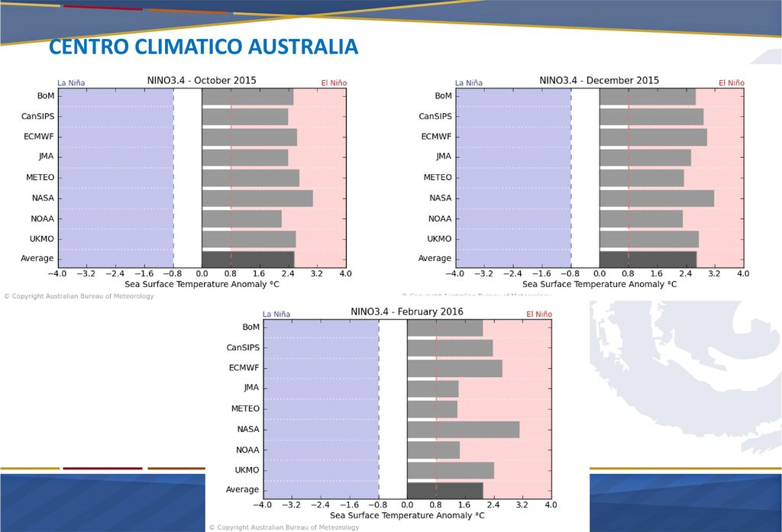
Task: Click the x-axis title under October 2015 chart
Action: [202, 284]
